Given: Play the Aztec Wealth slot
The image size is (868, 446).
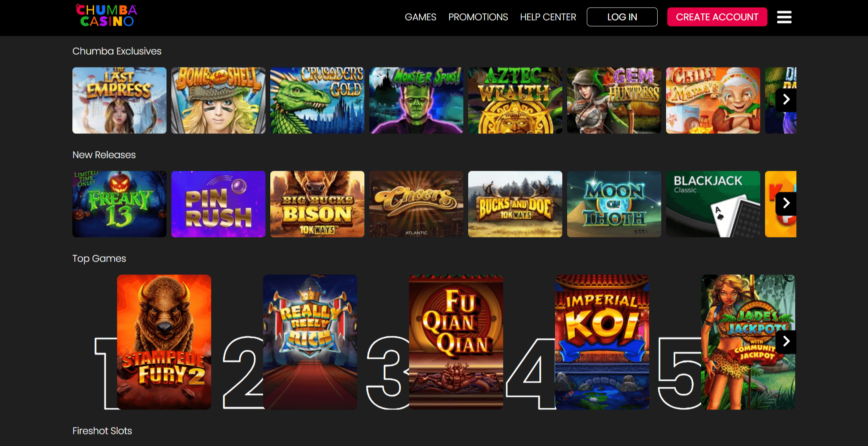Looking at the screenshot, I should tap(515, 100).
